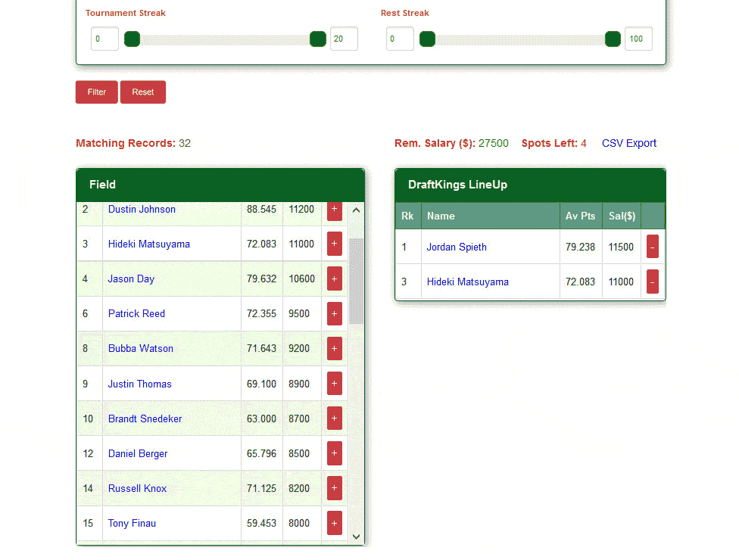Click Tony Finau's salary 8000
This screenshot has height=560, width=739.
(299, 523)
